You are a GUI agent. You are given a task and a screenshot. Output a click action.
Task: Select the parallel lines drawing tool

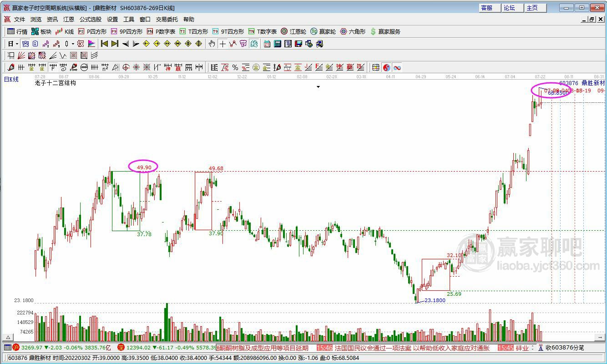click(x=95, y=56)
